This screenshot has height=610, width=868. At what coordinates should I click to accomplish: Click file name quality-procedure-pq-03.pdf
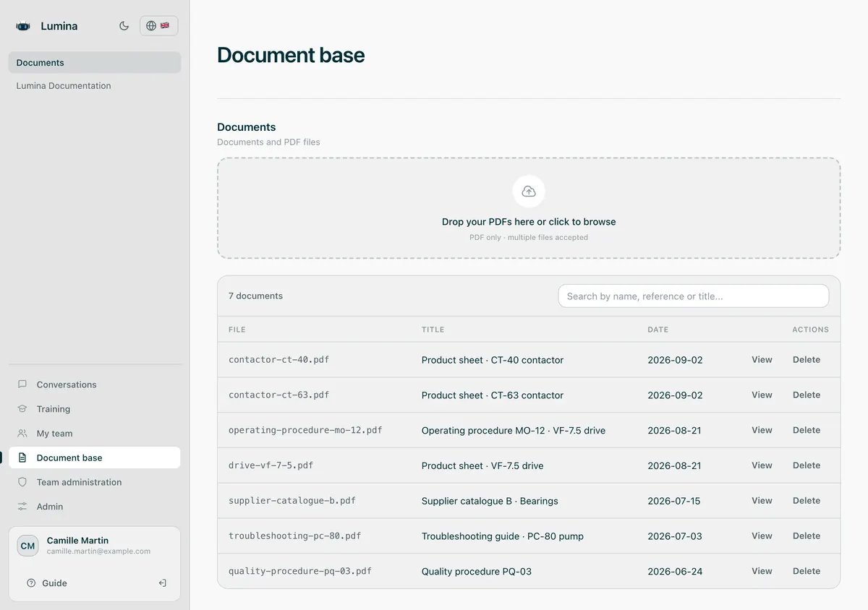[300, 571]
